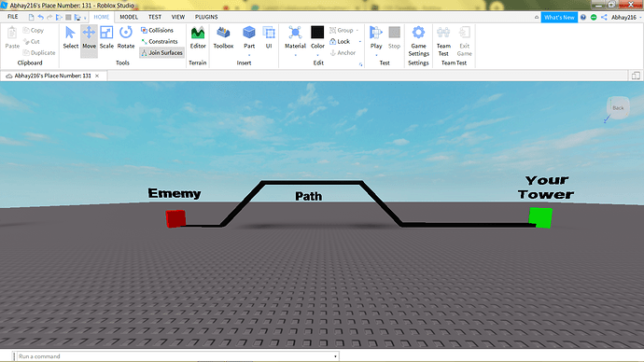This screenshot has height=362, width=644.
Task: Activate the Rotate tool
Action: [126, 37]
